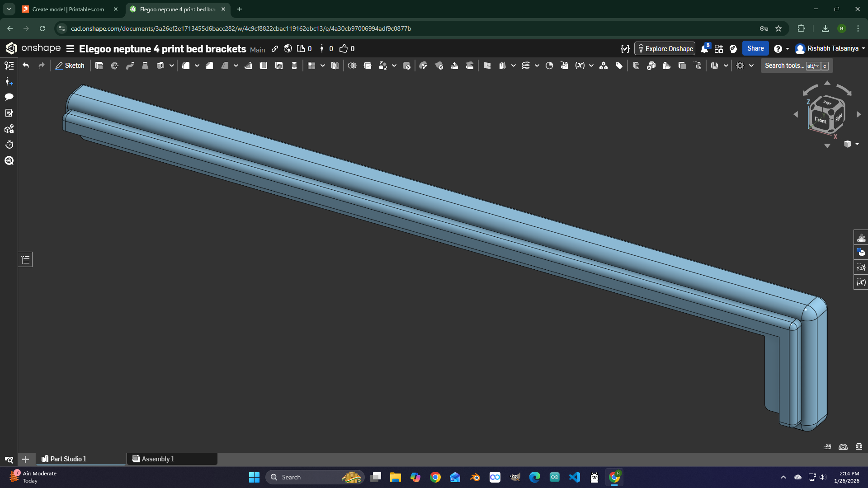Click the Explore Onshape button
The width and height of the screenshot is (868, 488).
click(665, 48)
